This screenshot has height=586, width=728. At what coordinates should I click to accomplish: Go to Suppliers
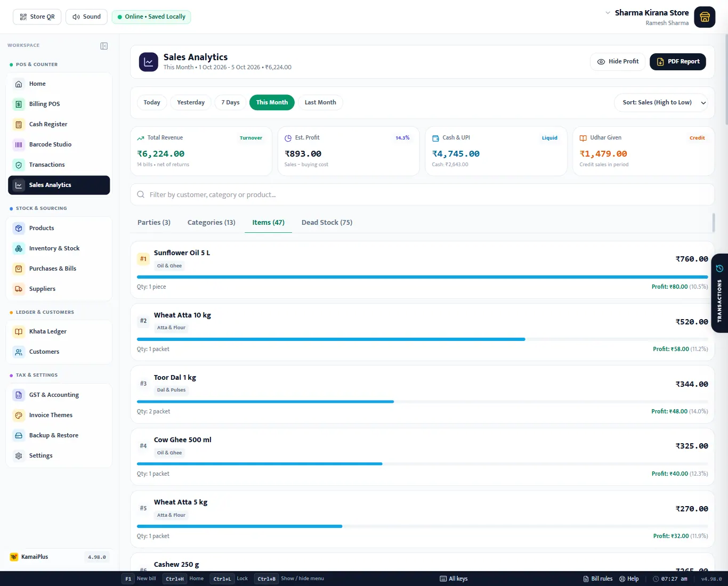click(x=59, y=289)
